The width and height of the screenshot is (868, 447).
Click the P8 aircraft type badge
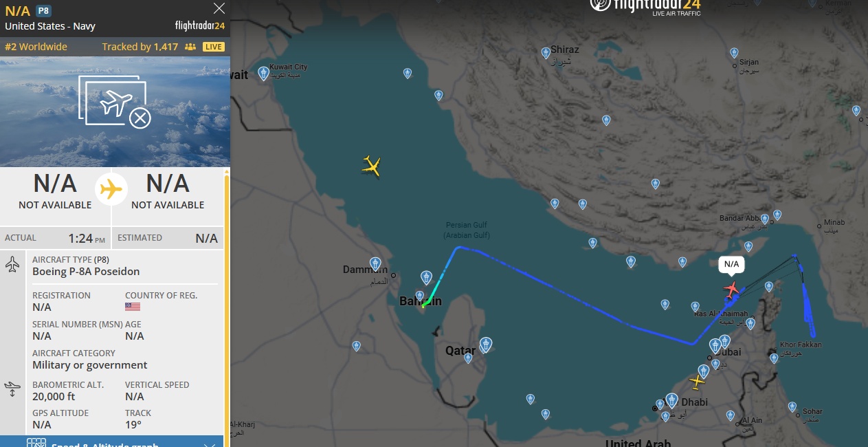tap(43, 11)
